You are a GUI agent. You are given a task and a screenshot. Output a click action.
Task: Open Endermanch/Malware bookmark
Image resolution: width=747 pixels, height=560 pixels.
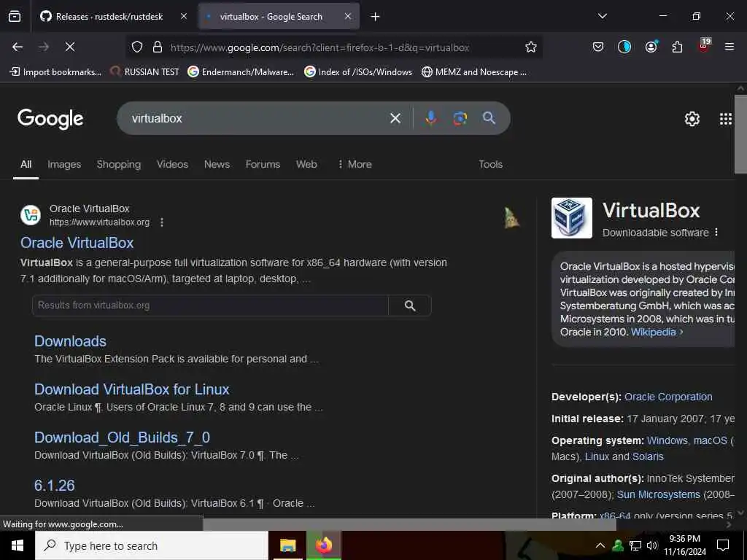[241, 72]
